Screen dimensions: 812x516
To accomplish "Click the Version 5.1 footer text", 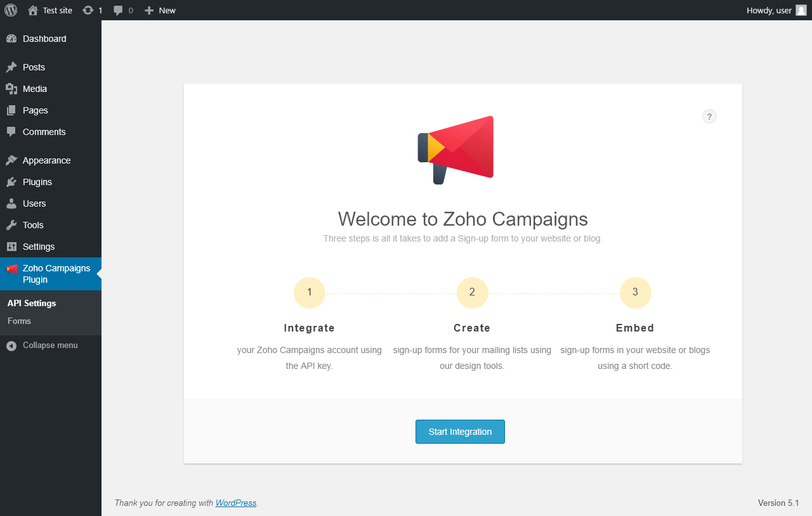I will click(x=778, y=503).
